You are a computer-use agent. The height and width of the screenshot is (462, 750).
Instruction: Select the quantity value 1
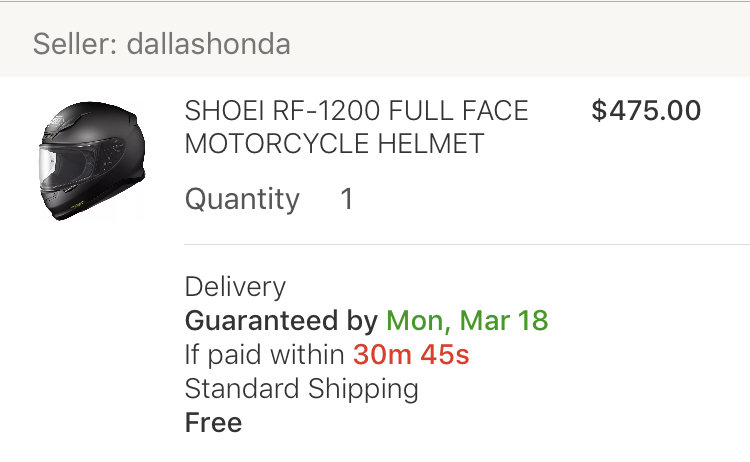point(347,199)
